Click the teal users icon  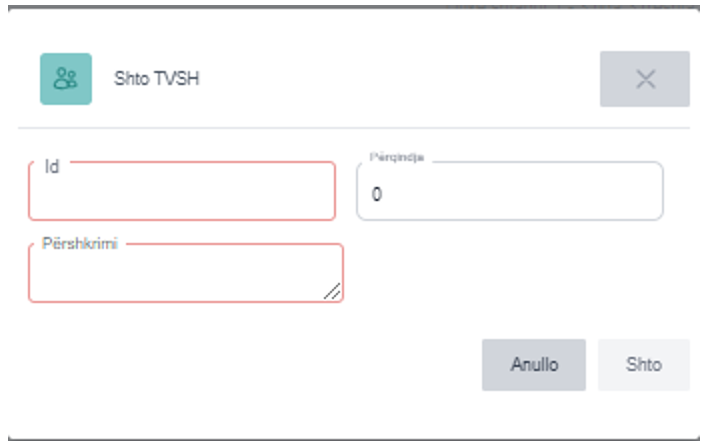(66, 79)
